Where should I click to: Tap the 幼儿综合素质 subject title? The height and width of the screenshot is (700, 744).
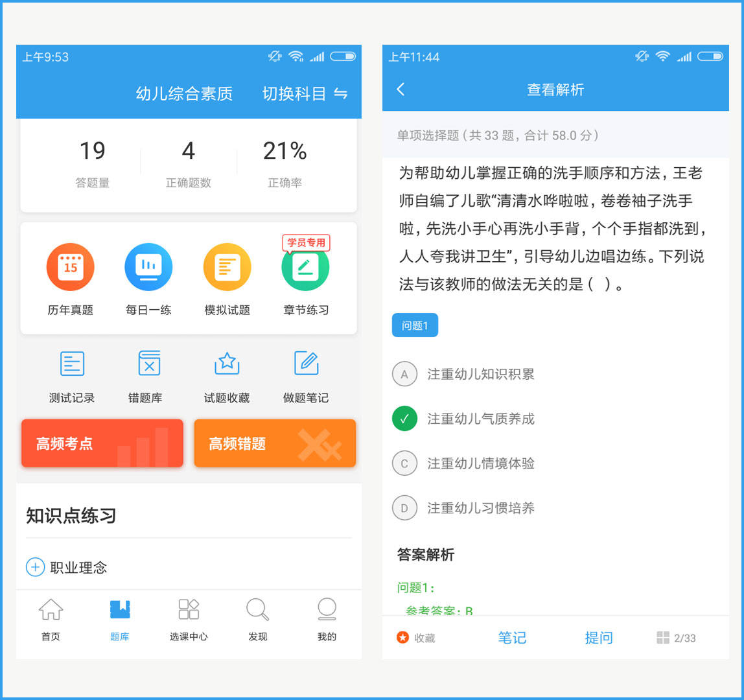point(184,93)
